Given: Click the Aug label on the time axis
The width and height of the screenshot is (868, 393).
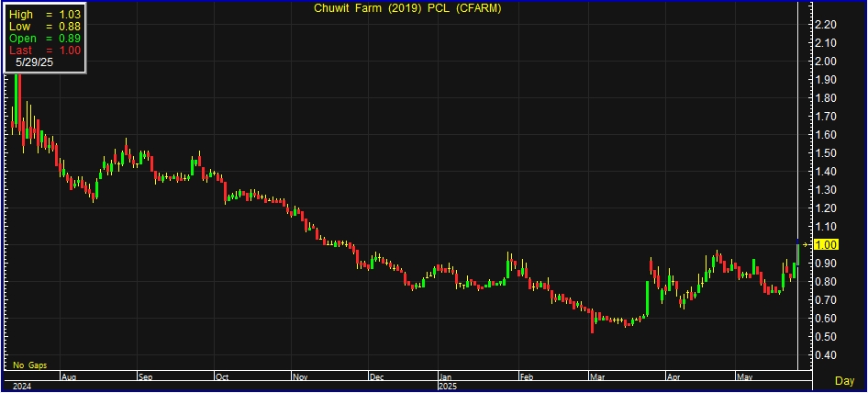Looking at the screenshot, I should point(69,376).
